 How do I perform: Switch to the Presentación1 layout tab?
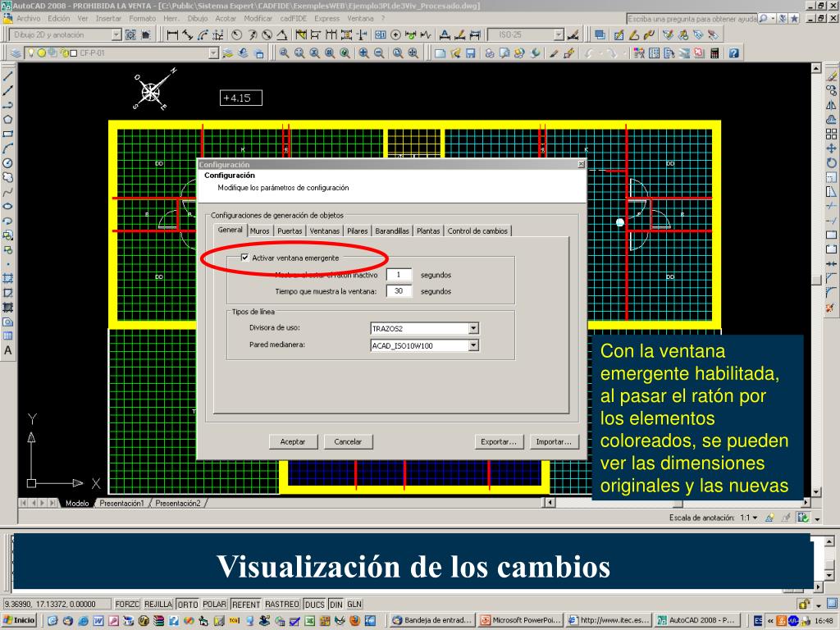121,503
